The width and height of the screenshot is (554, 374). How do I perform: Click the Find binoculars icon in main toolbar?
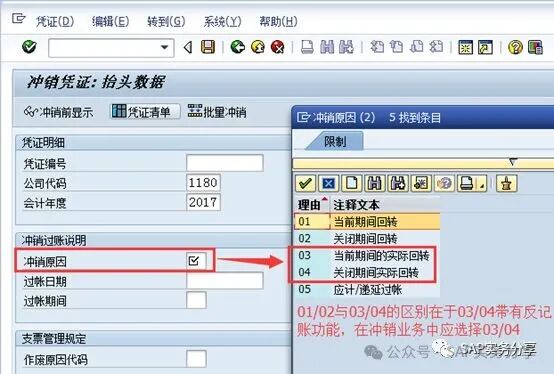(x=327, y=47)
